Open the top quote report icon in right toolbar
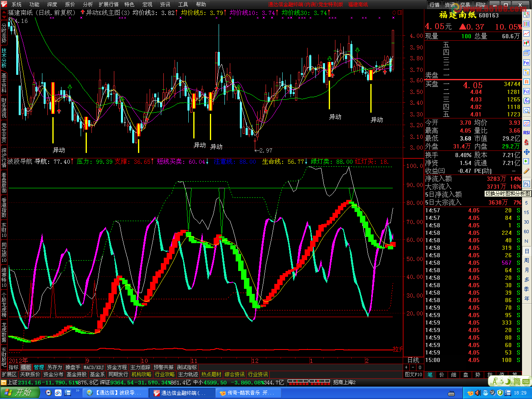532x399 pixels. pyautogui.click(x=526, y=14)
